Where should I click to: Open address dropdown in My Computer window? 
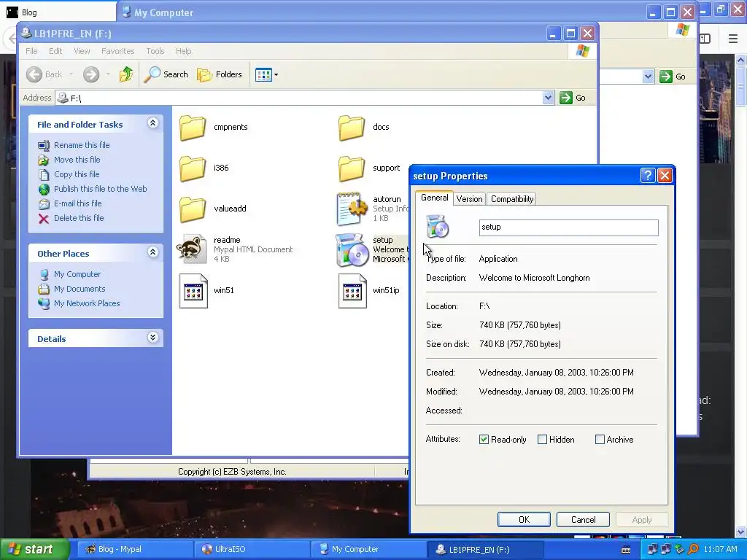(648, 76)
